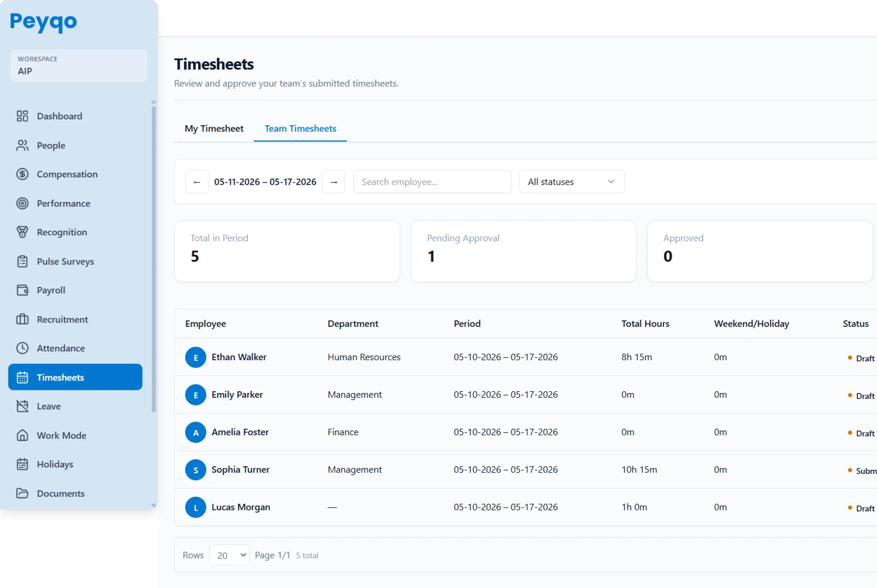This screenshot has width=877, height=588.
Task: Click the 5 total count text
Action: coord(307,556)
